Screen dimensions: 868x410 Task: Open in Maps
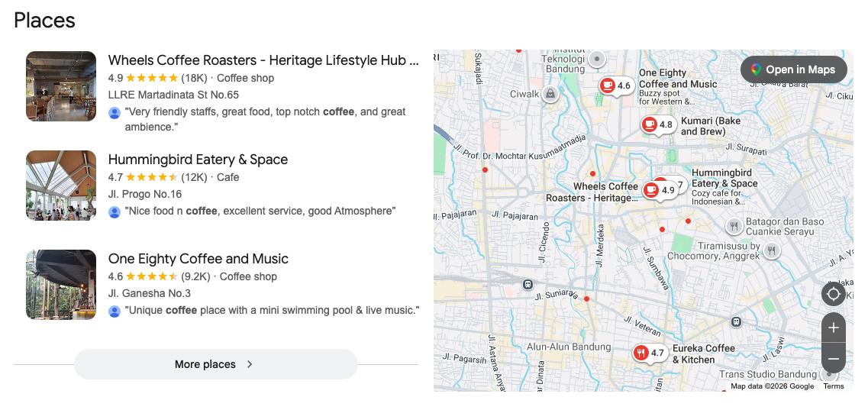point(794,69)
